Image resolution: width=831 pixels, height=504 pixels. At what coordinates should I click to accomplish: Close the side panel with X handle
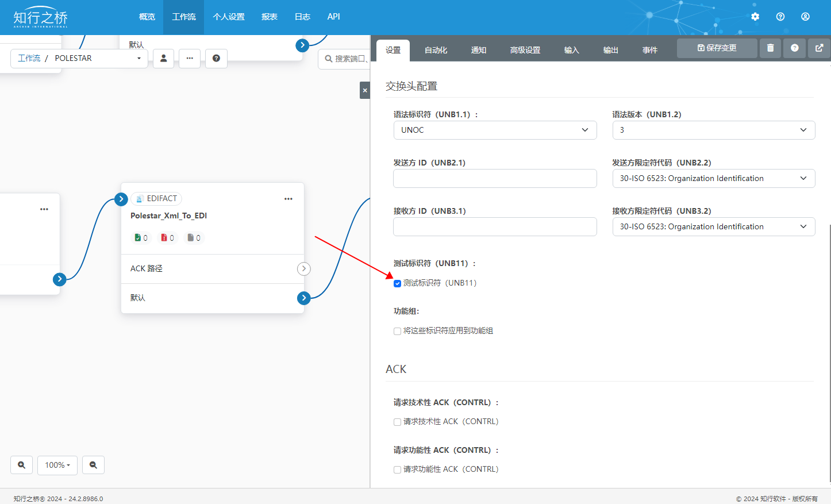pos(365,90)
